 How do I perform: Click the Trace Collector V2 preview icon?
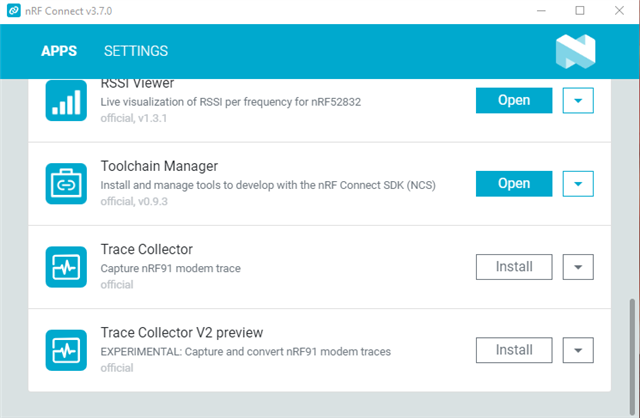point(66,350)
